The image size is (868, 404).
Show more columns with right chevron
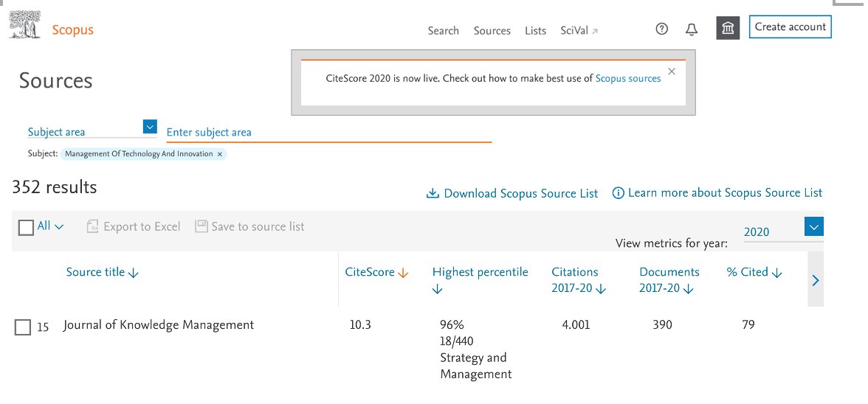[x=816, y=281]
